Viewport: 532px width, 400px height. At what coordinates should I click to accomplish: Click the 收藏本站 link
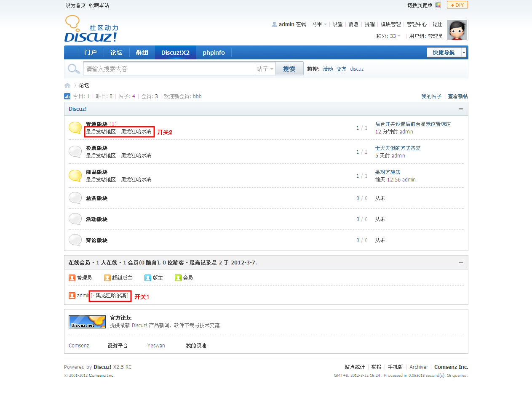99,5
